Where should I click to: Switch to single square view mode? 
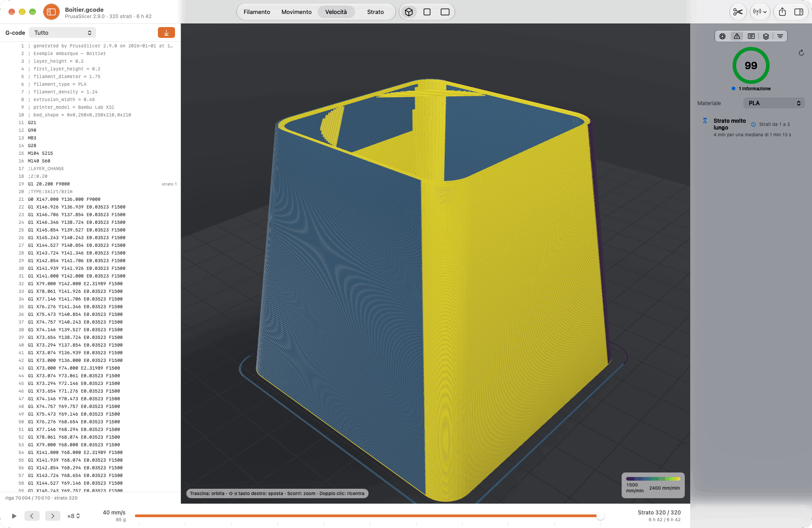point(427,12)
